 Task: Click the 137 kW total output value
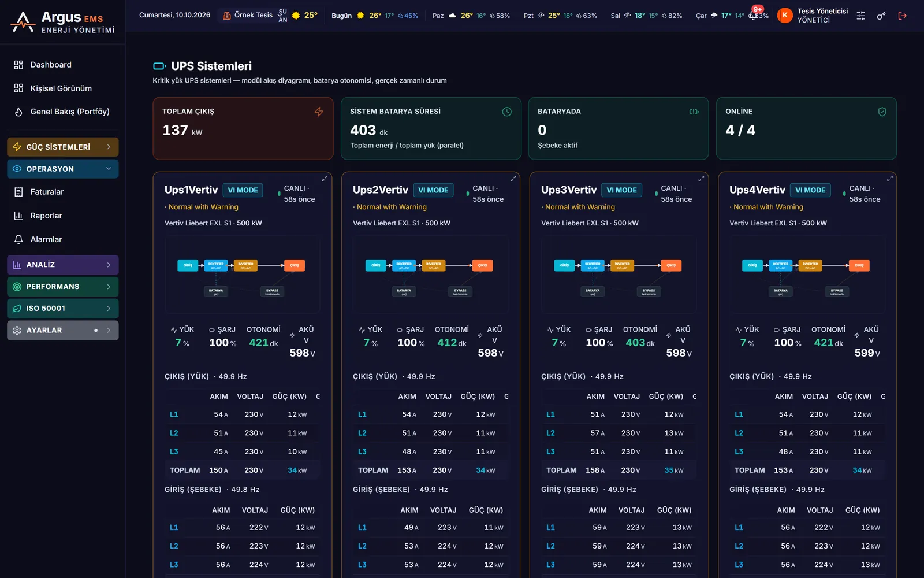click(x=182, y=131)
